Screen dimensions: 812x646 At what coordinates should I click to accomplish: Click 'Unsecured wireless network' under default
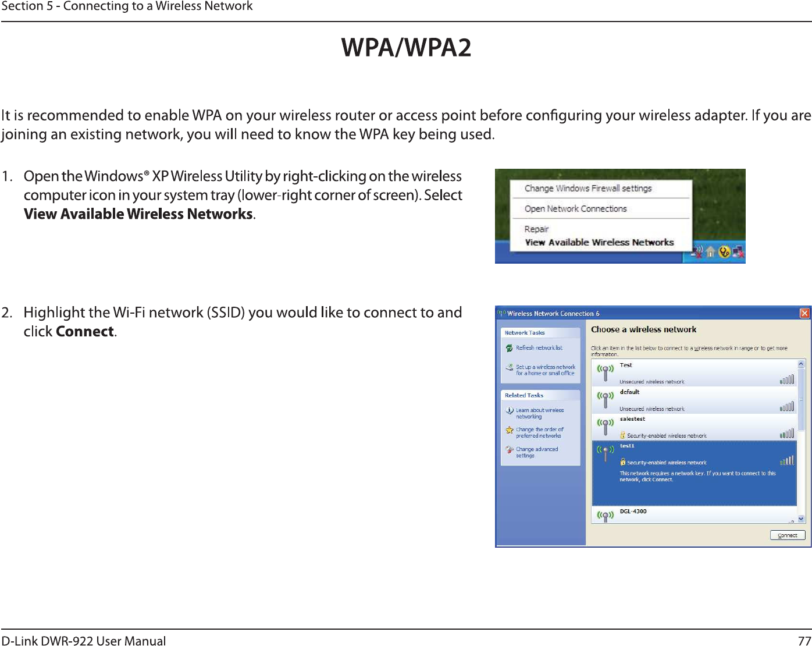coord(651,409)
